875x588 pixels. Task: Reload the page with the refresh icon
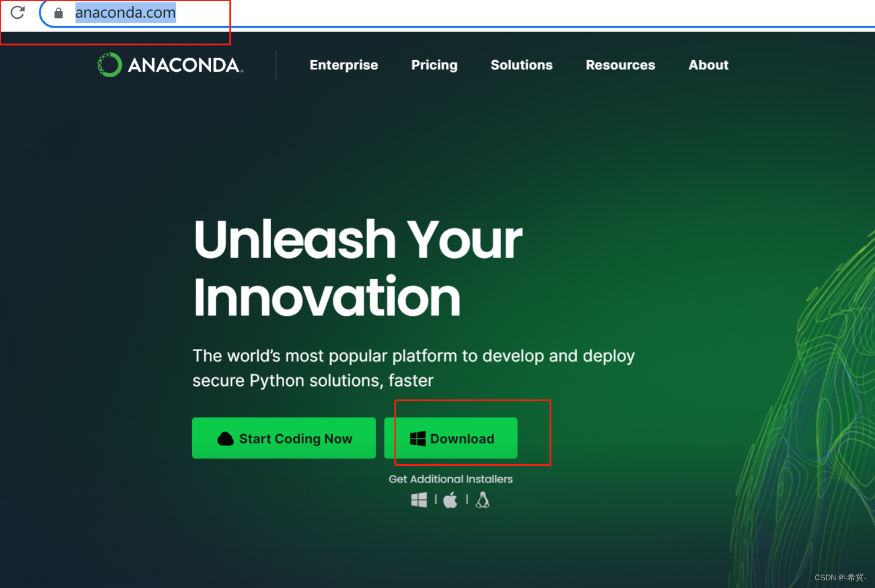(x=18, y=12)
